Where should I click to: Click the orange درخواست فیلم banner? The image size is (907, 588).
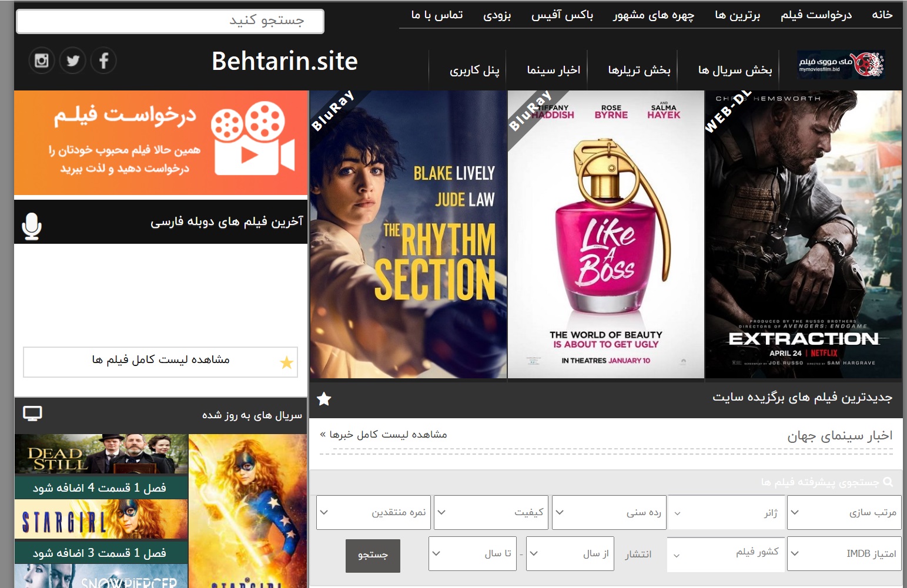161,143
